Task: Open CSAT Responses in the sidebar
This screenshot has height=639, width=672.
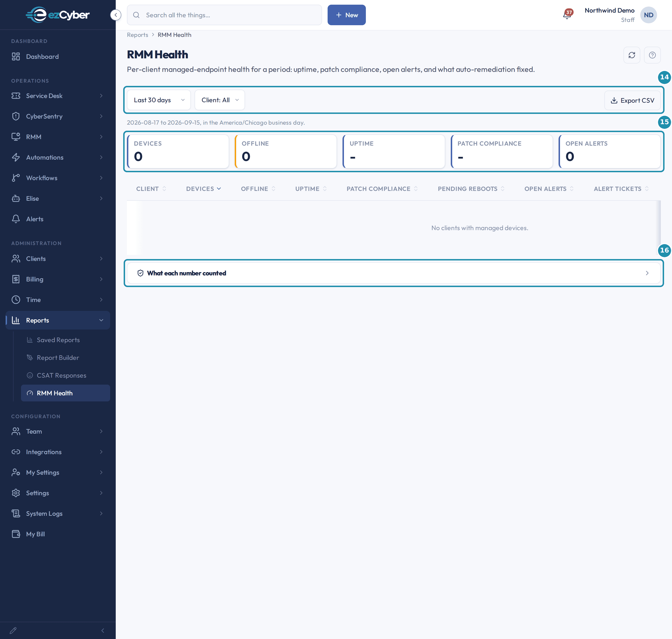Action: 65,375
